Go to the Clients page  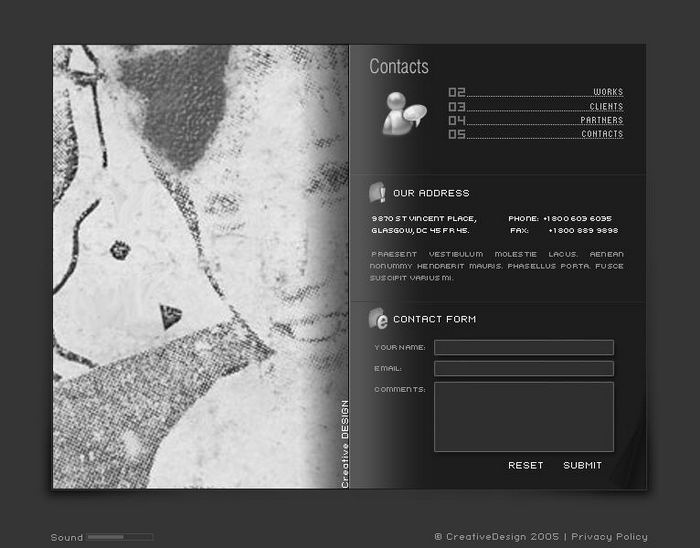pos(606,106)
